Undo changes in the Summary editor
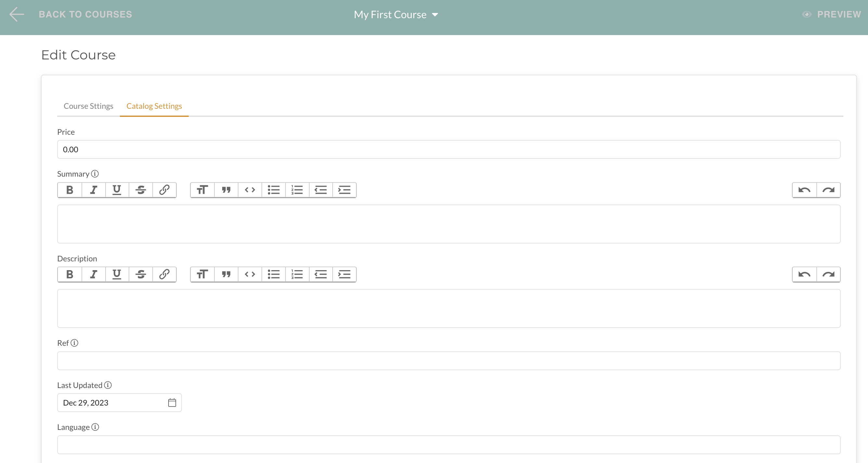 tap(805, 190)
